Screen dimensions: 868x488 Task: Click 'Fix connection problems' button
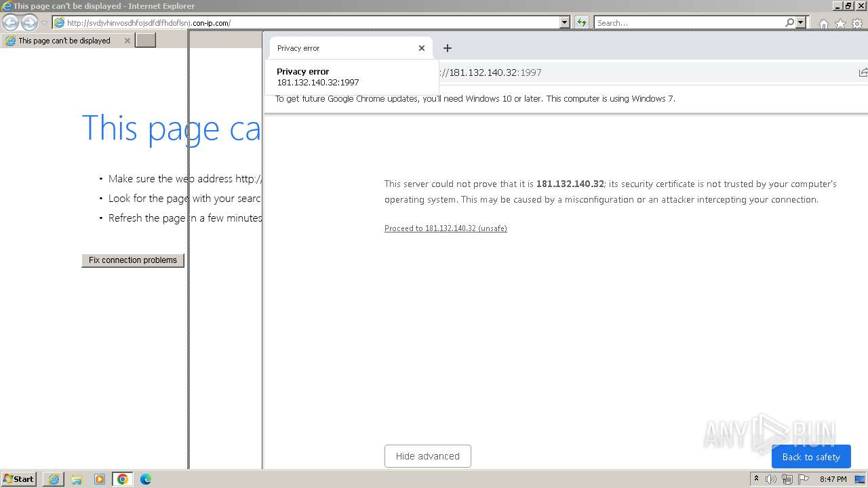pyautogui.click(x=133, y=260)
